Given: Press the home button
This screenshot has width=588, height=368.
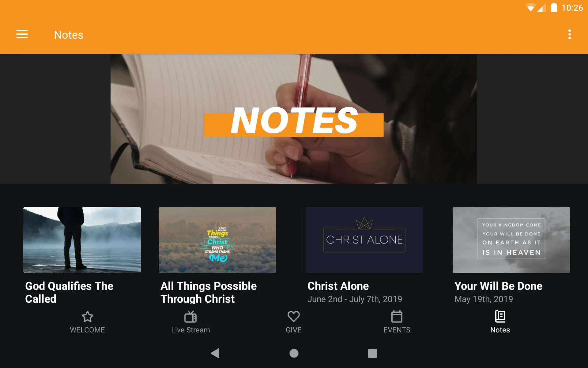Looking at the screenshot, I should 294,353.
